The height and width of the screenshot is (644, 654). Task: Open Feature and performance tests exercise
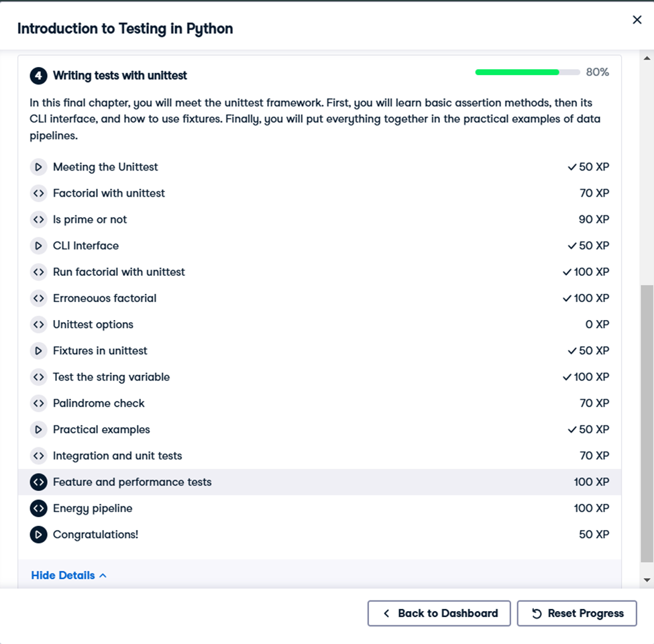click(x=319, y=482)
